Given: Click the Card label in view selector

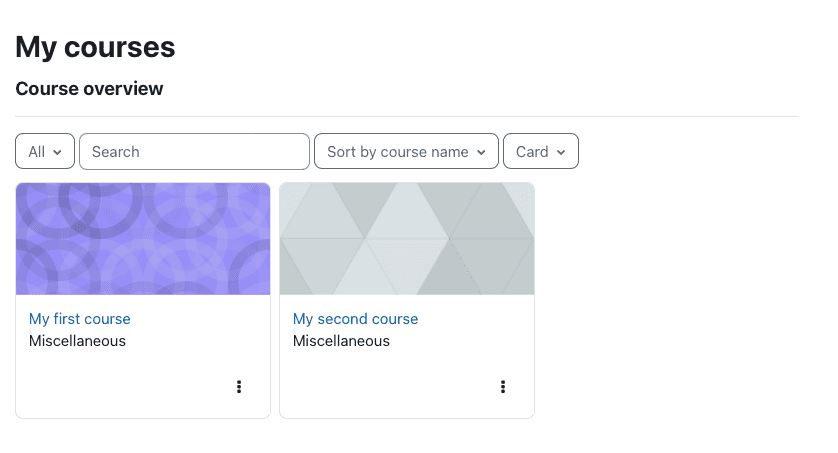Looking at the screenshot, I should (532, 152).
